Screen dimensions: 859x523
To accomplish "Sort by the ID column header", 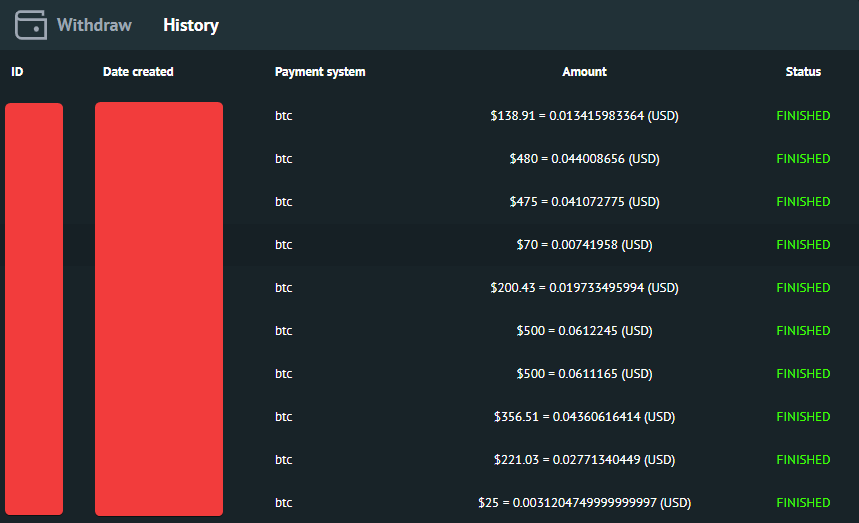I will pos(17,72).
